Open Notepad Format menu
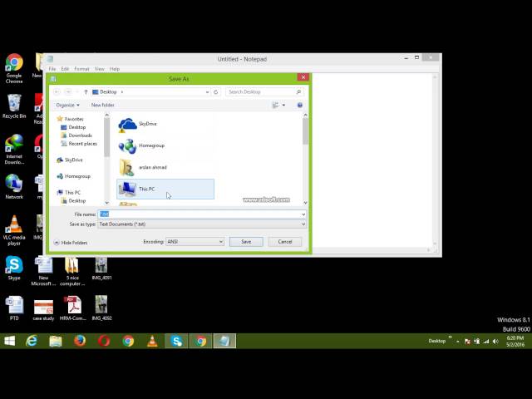Screen dimensions: 532x399 81,69
